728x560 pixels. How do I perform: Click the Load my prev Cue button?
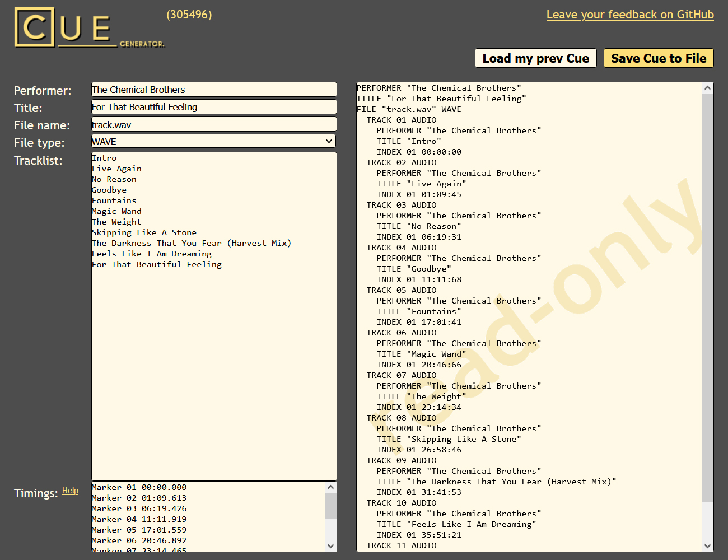(x=536, y=58)
